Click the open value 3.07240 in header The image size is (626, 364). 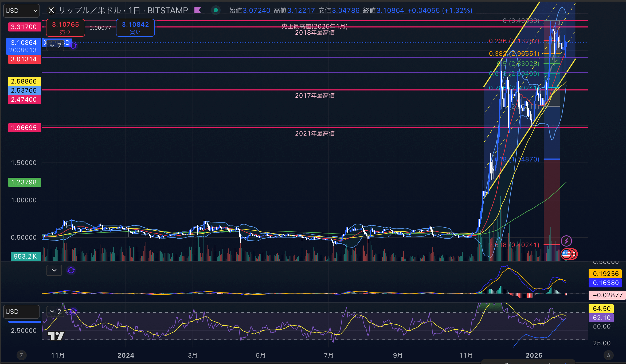(x=256, y=10)
